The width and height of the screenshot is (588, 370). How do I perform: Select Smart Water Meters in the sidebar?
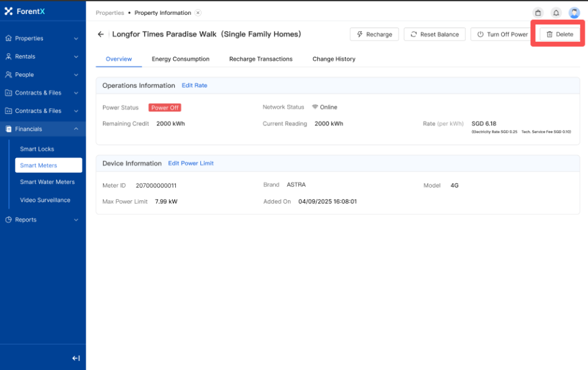click(47, 182)
